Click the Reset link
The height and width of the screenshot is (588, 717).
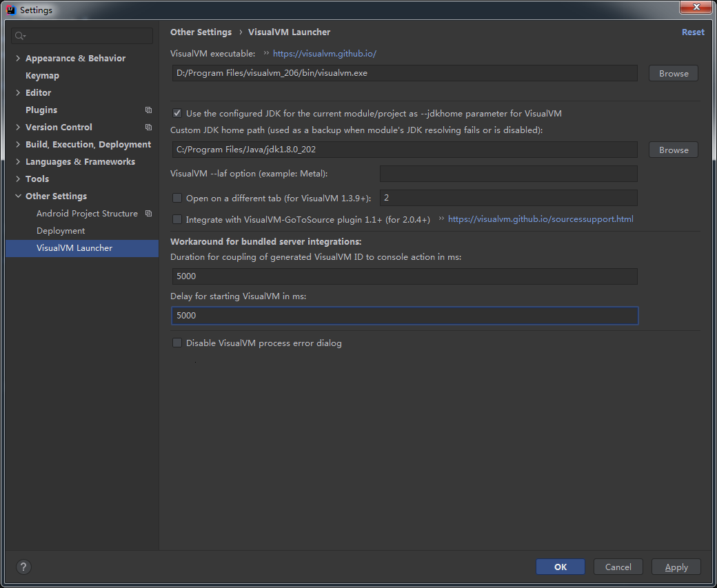coord(693,32)
